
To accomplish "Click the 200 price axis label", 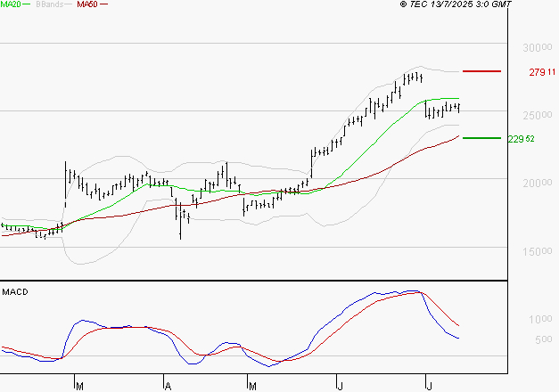I will coord(538,184).
